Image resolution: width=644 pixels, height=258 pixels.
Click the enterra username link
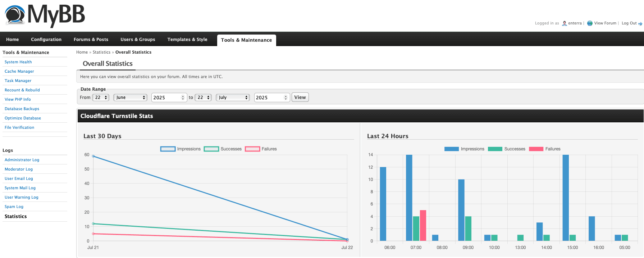[x=575, y=23]
